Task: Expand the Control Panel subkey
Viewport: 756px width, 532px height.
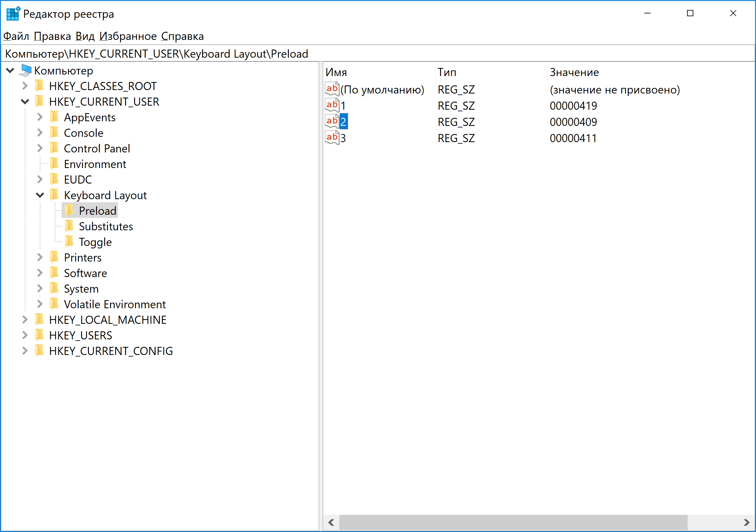Action: click(40, 148)
